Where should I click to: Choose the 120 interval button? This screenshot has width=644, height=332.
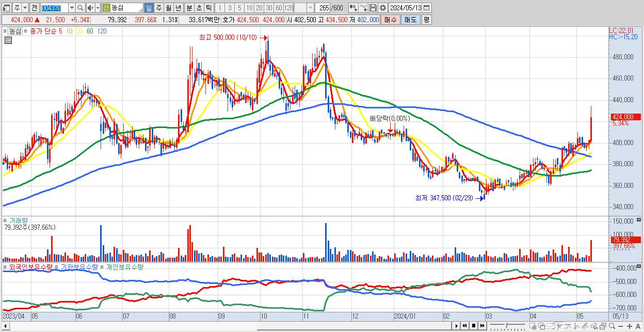288,8
